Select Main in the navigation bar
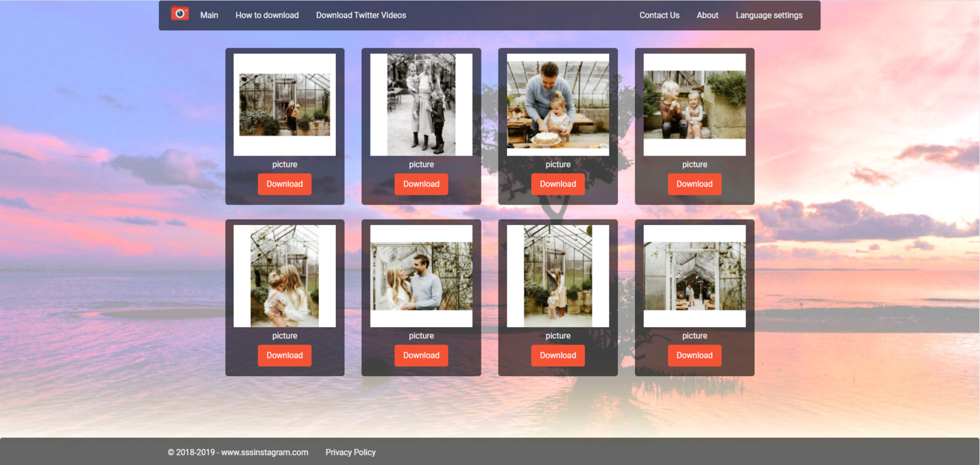This screenshot has height=465, width=980. click(208, 14)
